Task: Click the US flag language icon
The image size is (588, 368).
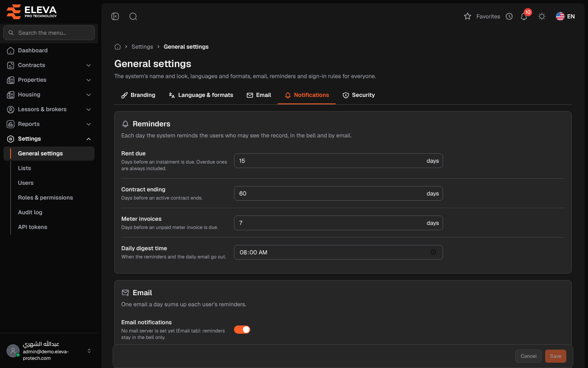Action: point(560,16)
